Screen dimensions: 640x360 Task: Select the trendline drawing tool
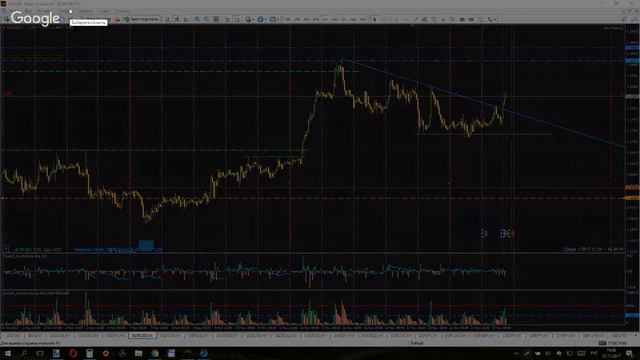pos(416,19)
